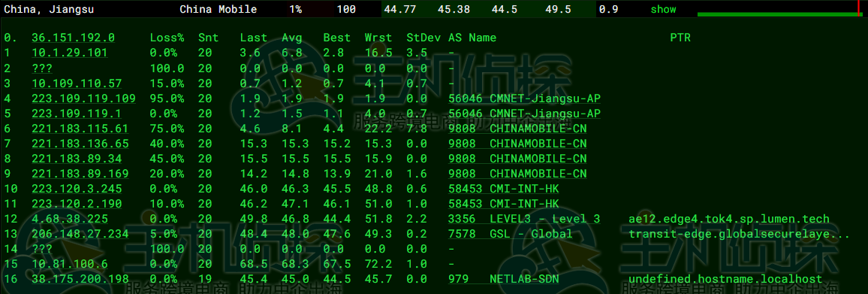Click the 68.5 last value on hop 15

click(254, 263)
